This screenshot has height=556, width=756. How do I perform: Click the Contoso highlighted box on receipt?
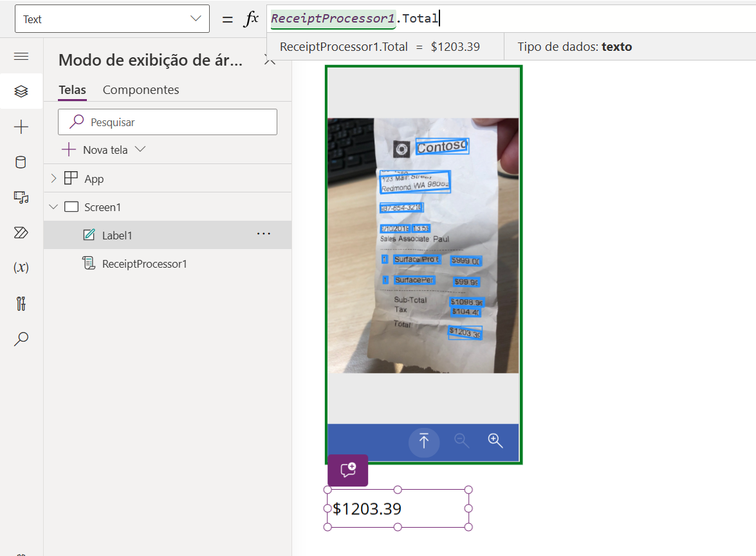442,146
